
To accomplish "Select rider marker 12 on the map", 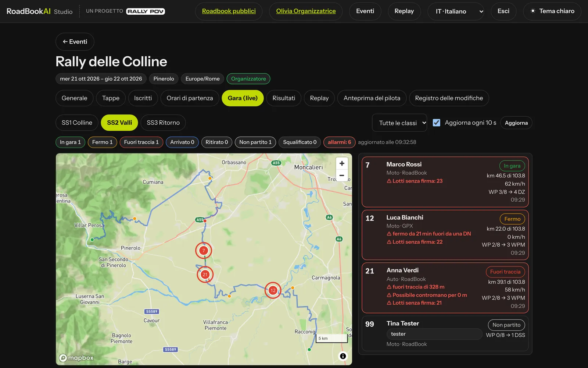I will (x=273, y=290).
